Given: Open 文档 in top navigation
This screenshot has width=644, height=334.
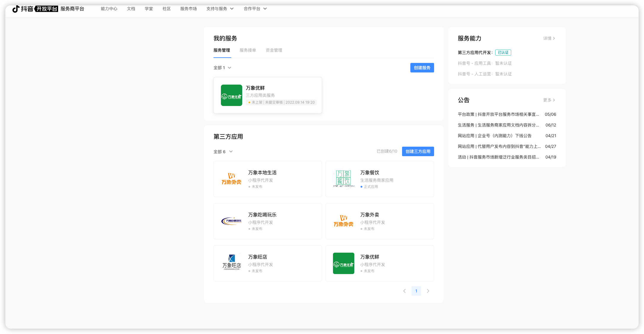Looking at the screenshot, I should coord(131,9).
